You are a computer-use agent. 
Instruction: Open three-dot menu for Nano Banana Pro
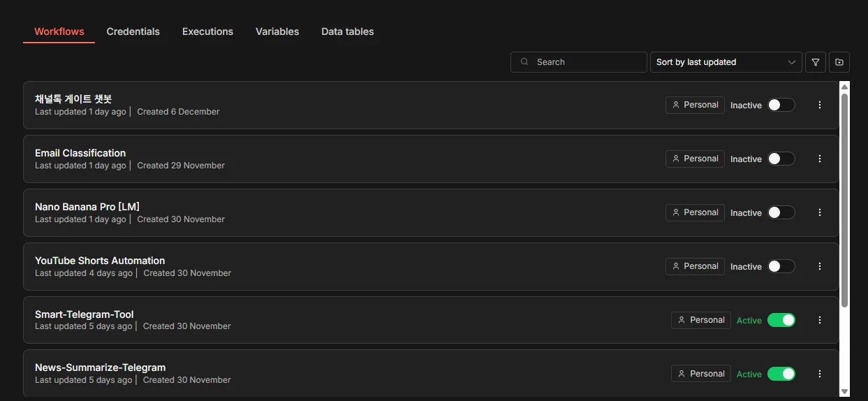(x=820, y=212)
